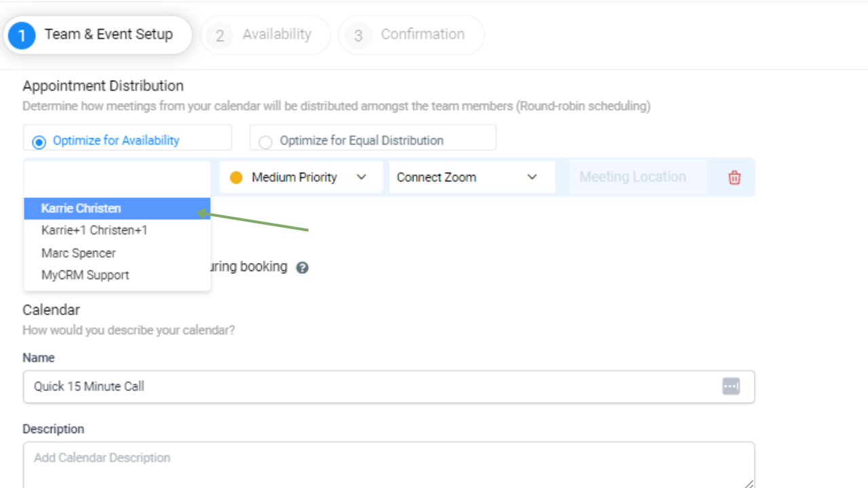Click the yellow Medium Priority color dot

[236, 178]
